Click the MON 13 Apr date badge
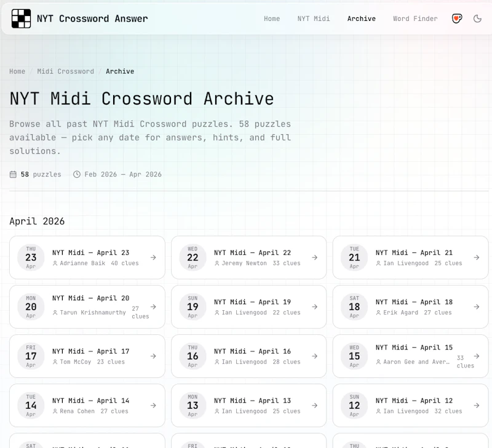This screenshot has width=492, height=448. (x=192, y=406)
